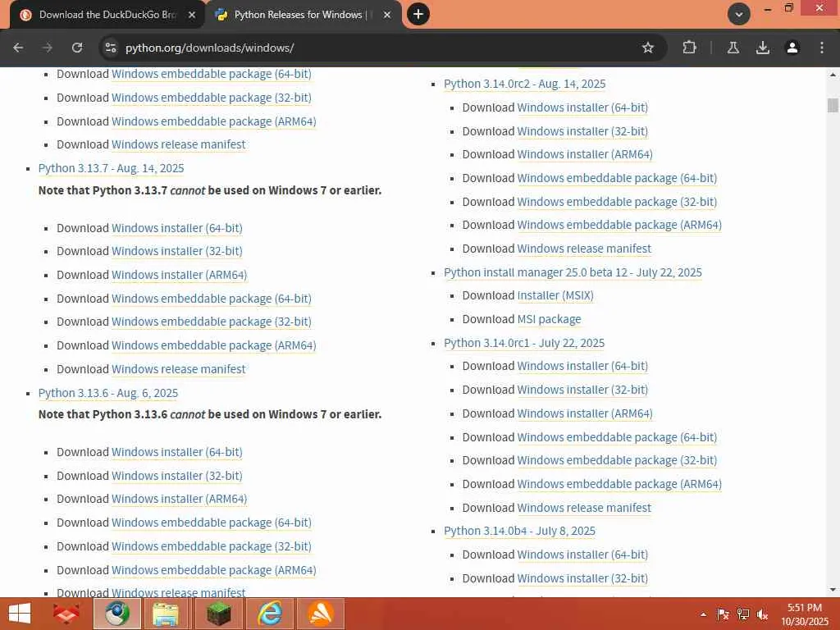
Task: Bookmark this page with the star icon
Action: (648, 48)
